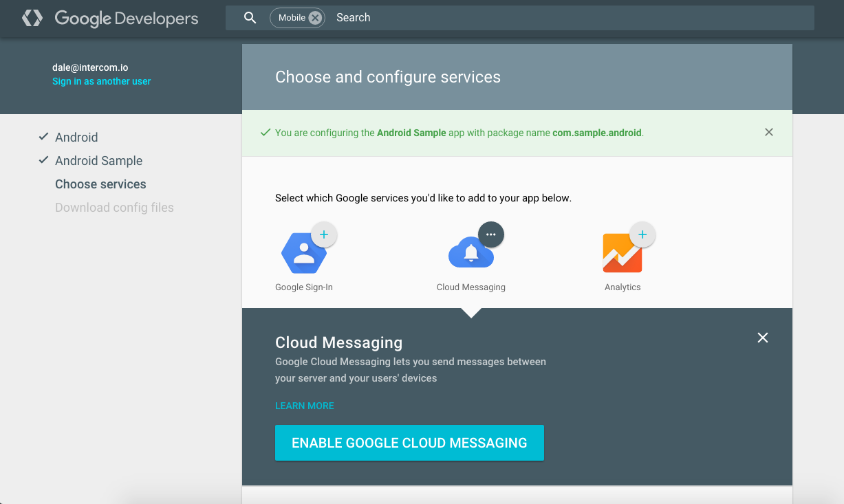Dismiss the green configuration notice
The height and width of the screenshot is (504, 844).
tap(769, 132)
